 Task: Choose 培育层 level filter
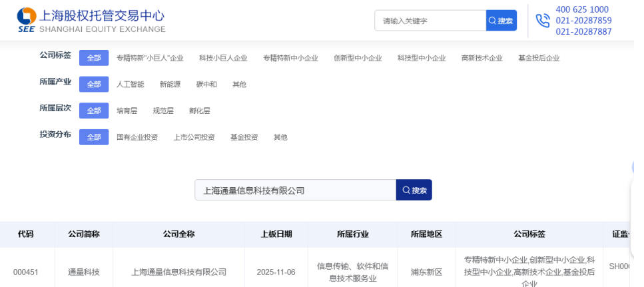127,111
